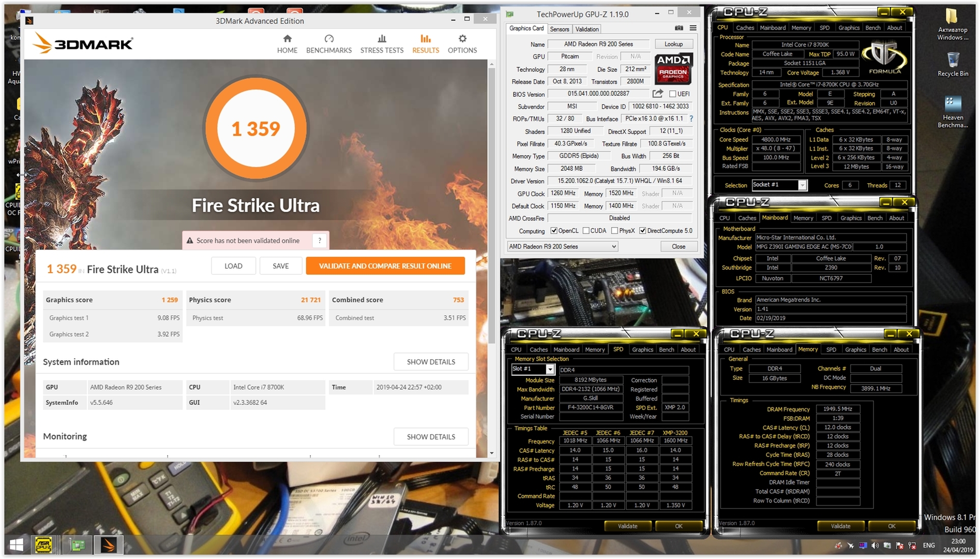Switch to CPU-Z in the taskbar

43,545
